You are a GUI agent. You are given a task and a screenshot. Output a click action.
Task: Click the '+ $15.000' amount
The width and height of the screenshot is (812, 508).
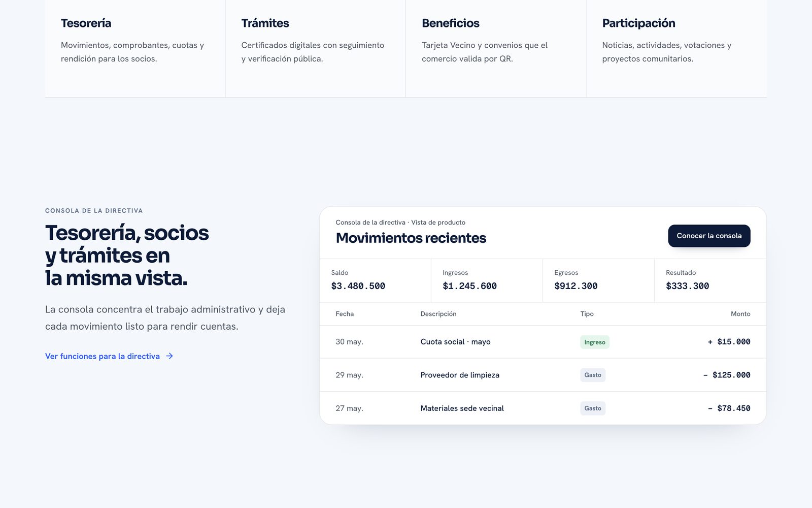(x=729, y=342)
